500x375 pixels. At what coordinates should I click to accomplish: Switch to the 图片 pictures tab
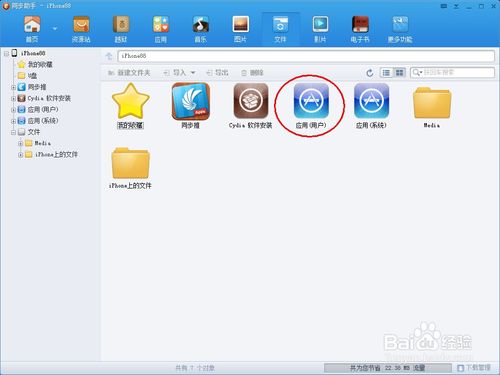(240, 29)
